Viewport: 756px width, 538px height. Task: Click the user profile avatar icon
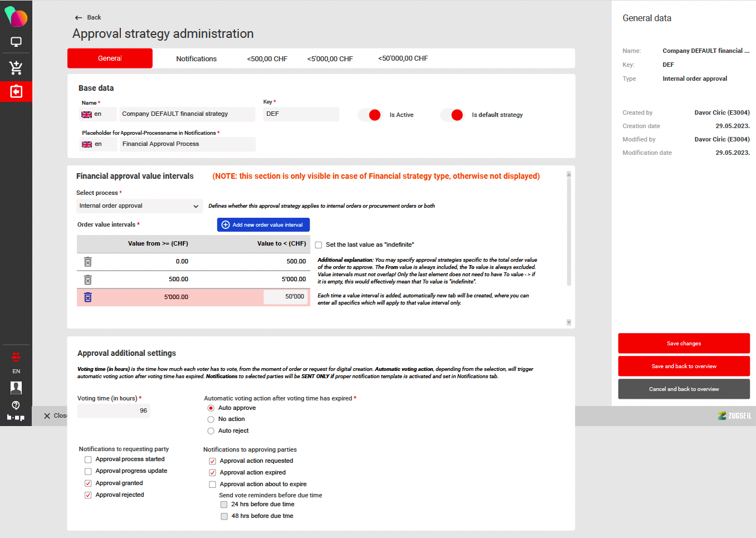(16, 388)
